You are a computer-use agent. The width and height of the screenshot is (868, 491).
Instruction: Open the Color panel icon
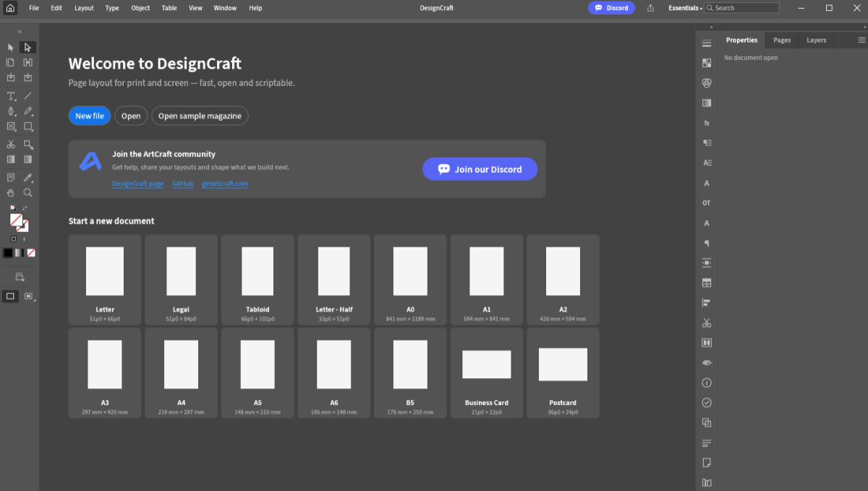pyautogui.click(x=707, y=83)
